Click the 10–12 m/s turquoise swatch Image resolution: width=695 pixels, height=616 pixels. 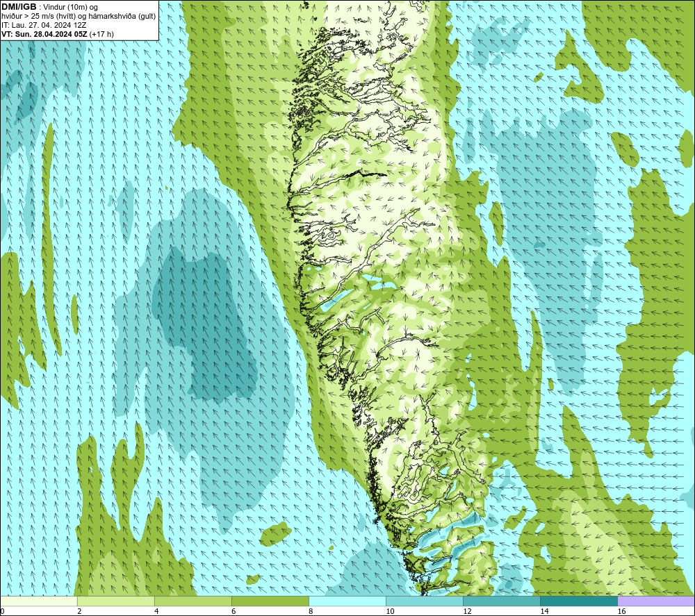pyautogui.click(x=424, y=601)
